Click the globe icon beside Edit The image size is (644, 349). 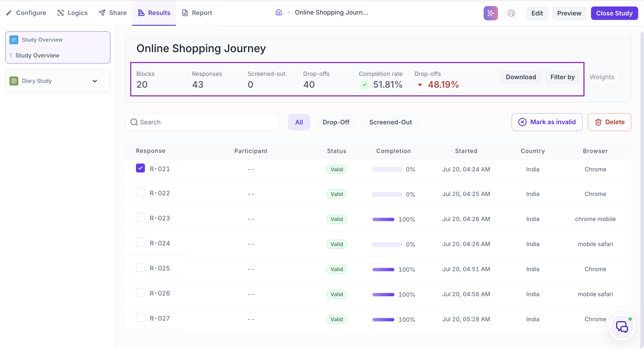(511, 13)
